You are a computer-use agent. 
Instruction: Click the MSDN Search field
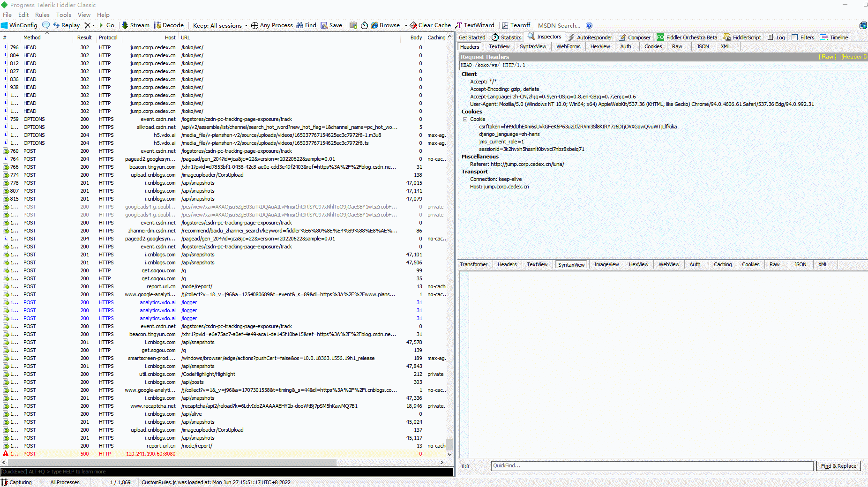(x=559, y=25)
